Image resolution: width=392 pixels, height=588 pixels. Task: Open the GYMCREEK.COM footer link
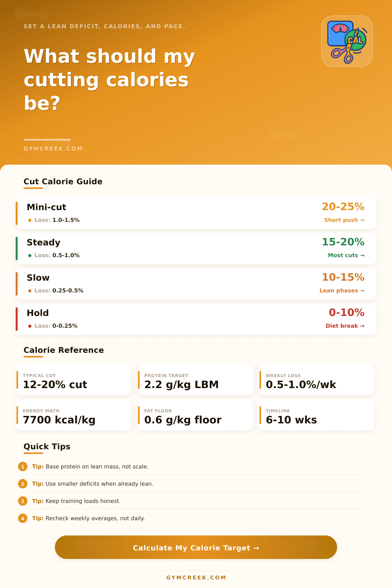click(x=196, y=577)
